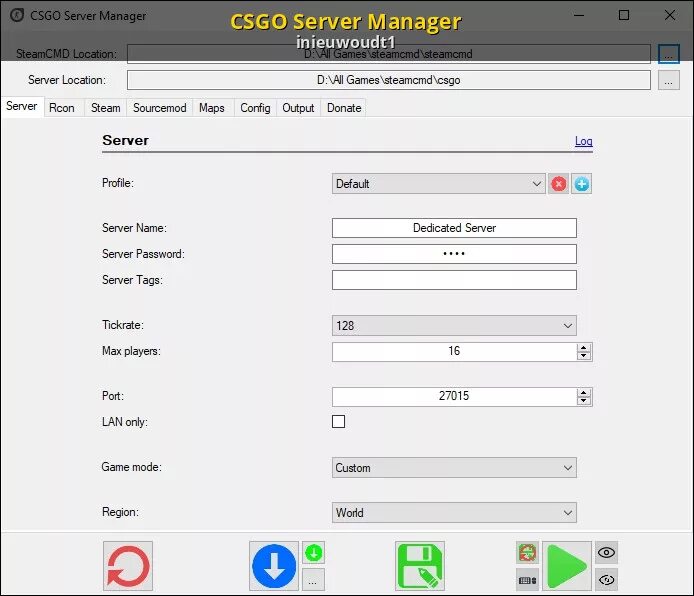The image size is (694, 596).
Task: Click the small ellipsis button beside the blue download
Action: 313,580
